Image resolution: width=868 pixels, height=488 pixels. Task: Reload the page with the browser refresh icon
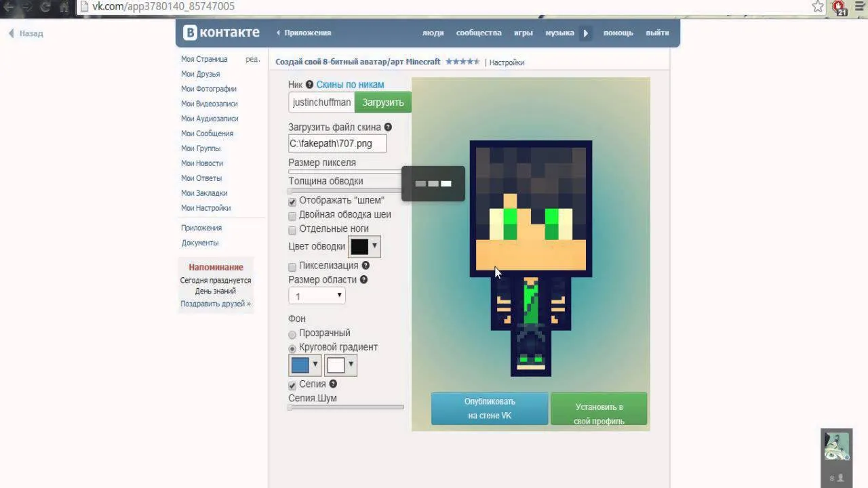coord(45,7)
